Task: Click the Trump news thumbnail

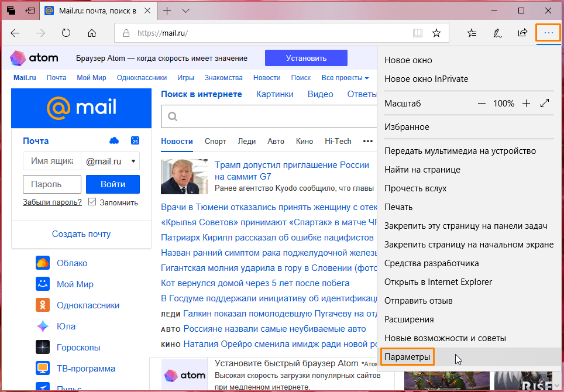Action: click(x=184, y=177)
